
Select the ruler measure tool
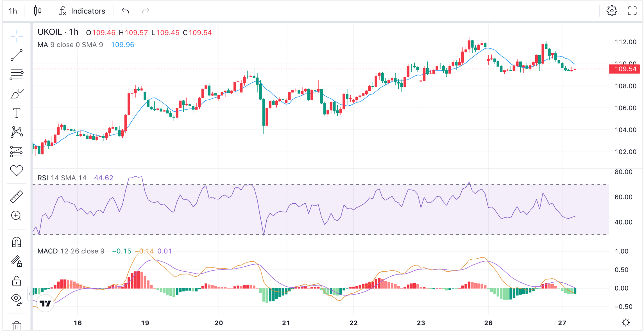click(x=17, y=196)
